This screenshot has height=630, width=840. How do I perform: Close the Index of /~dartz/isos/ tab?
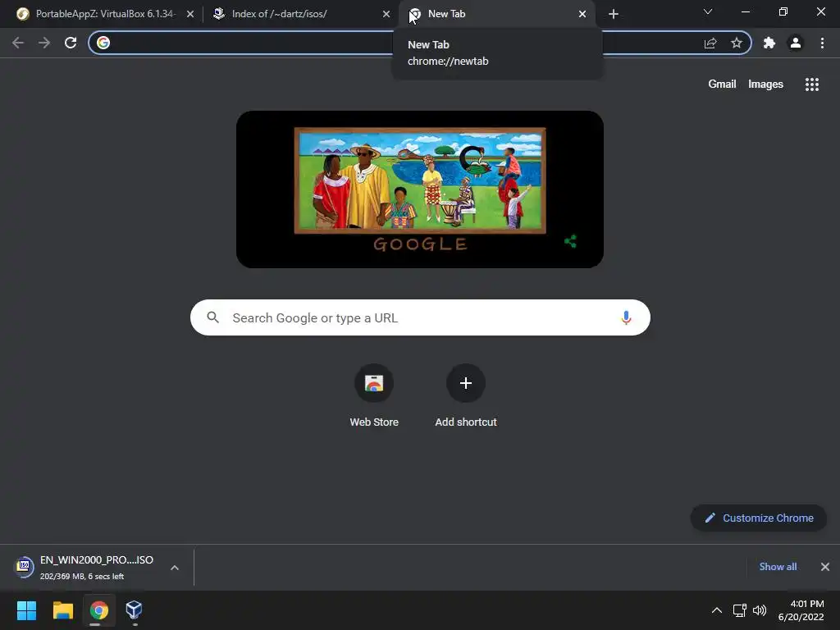[386, 14]
